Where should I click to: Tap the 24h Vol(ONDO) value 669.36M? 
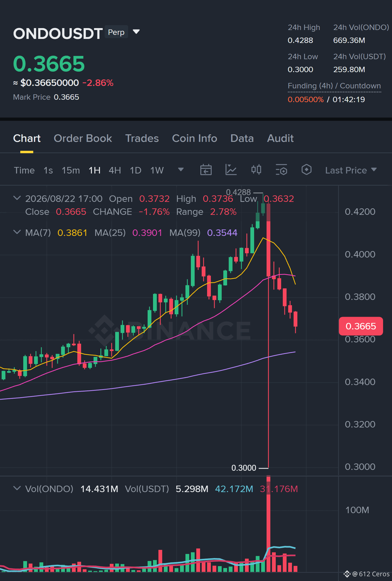[349, 40]
